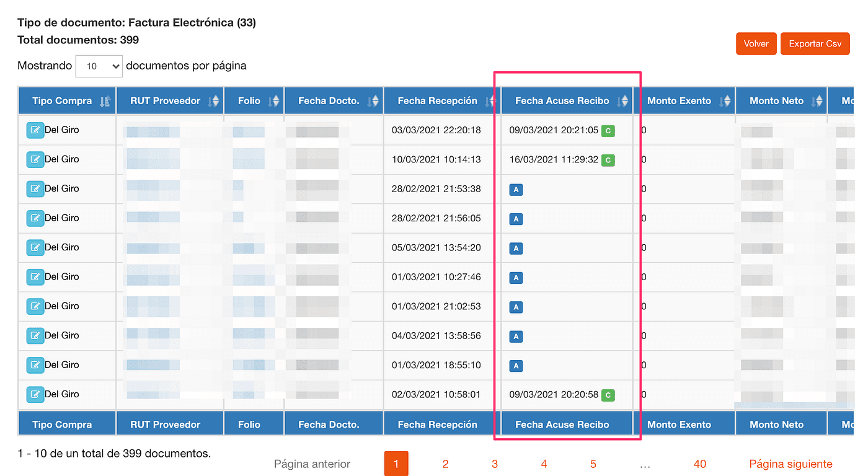Open edit icon in row received 04/03/2021 13:58:56
868x476 pixels.
point(35,335)
